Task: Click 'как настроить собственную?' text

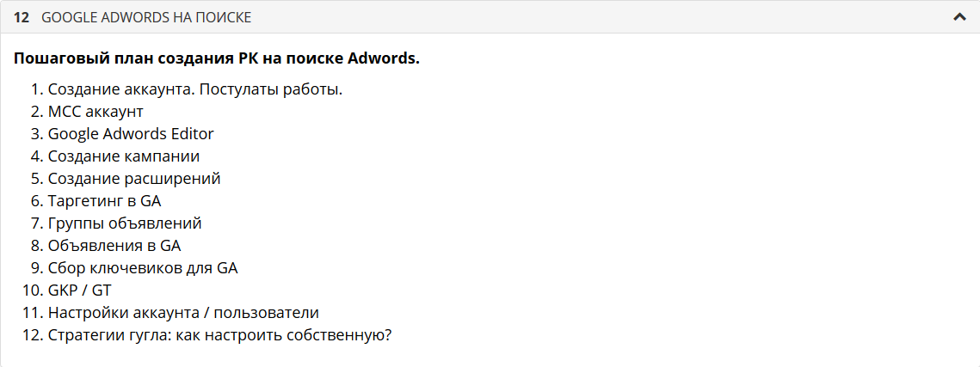Action: coord(285,335)
